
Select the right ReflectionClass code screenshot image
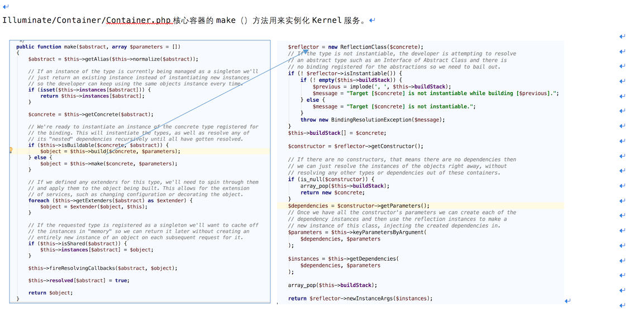[x=421, y=172]
